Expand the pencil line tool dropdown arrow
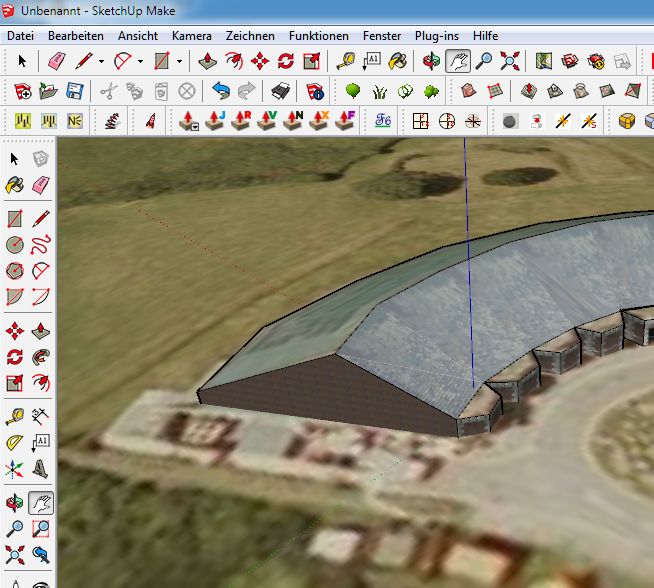Image resolution: width=654 pixels, height=588 pixels. click(101, 61)
